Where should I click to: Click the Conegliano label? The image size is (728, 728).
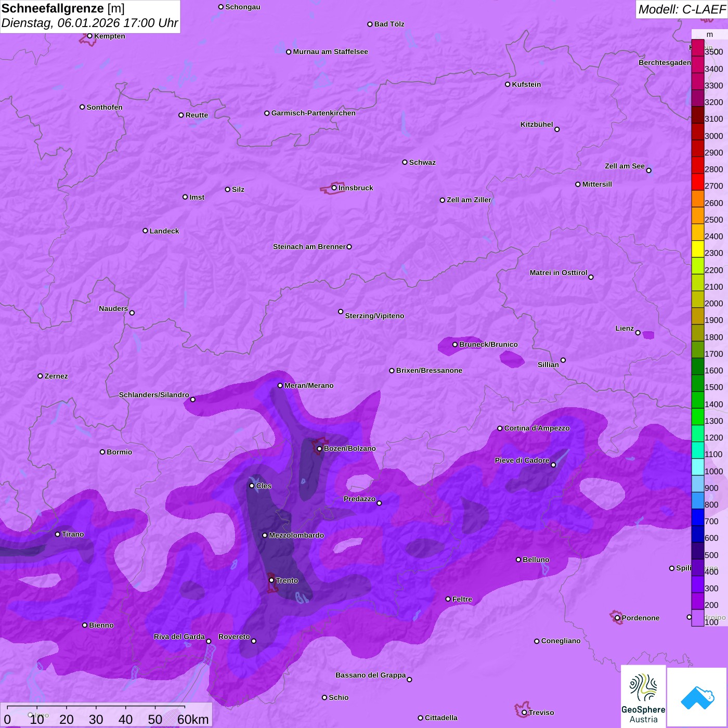(561, 641)
